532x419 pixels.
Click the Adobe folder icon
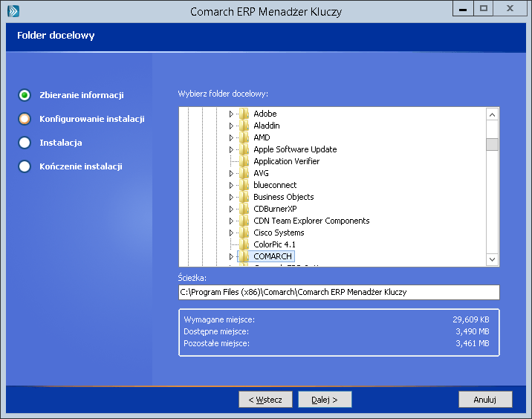coord(244,114)
